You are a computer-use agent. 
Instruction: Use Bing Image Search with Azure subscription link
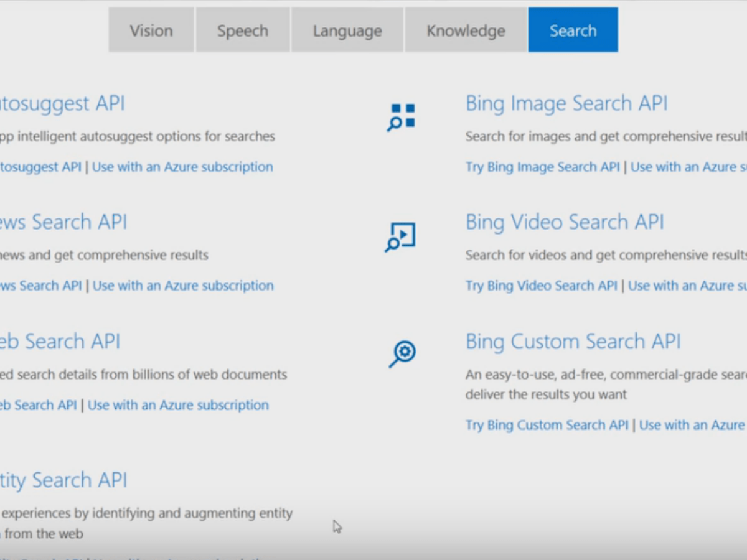tap(688, 167)
